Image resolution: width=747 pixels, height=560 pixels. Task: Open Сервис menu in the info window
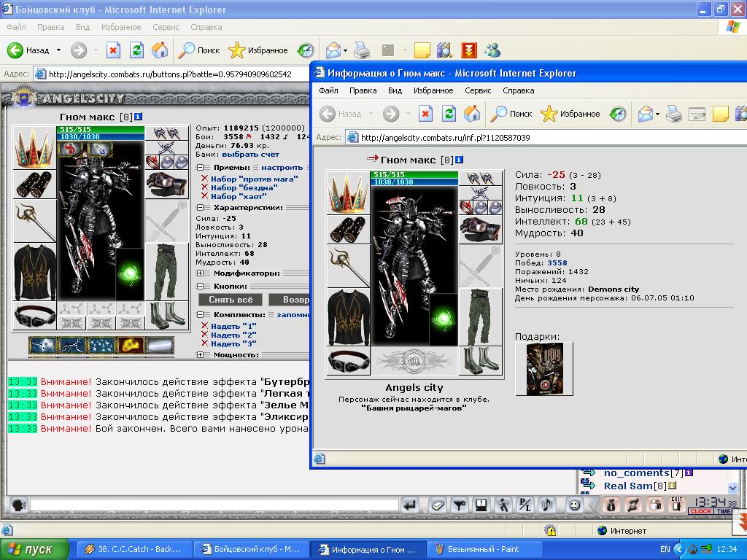[478, 90]
